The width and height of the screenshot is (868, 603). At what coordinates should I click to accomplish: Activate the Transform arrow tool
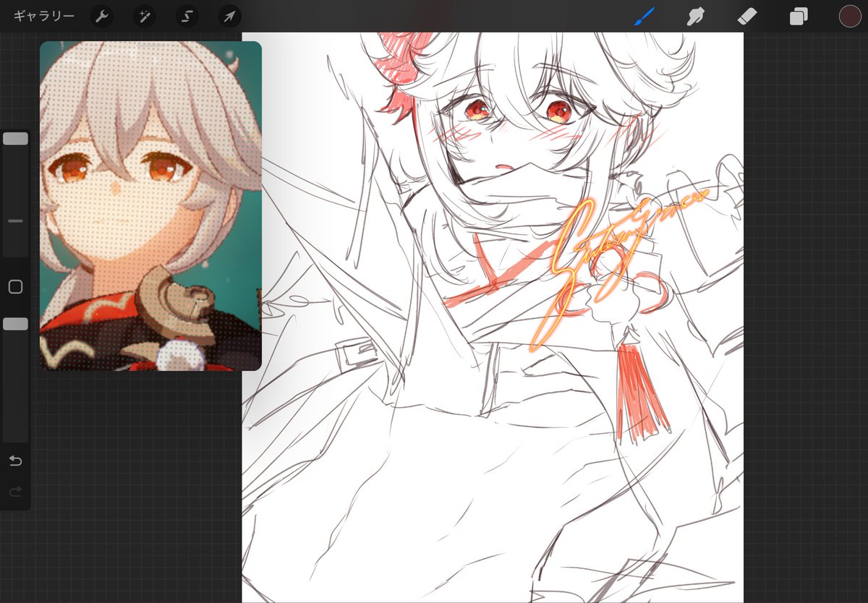pyautogui.click(x=230, y=16)
